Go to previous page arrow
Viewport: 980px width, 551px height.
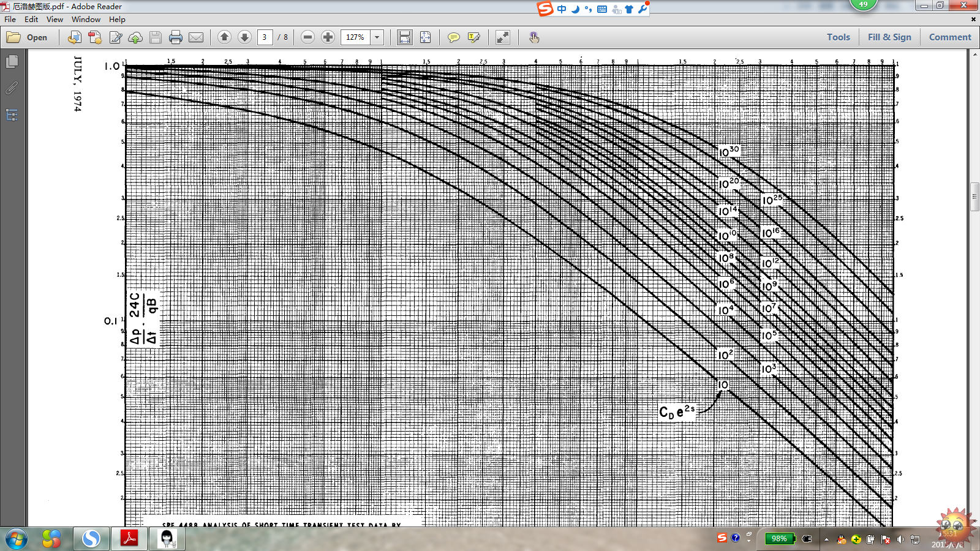[x=224, y=37]
